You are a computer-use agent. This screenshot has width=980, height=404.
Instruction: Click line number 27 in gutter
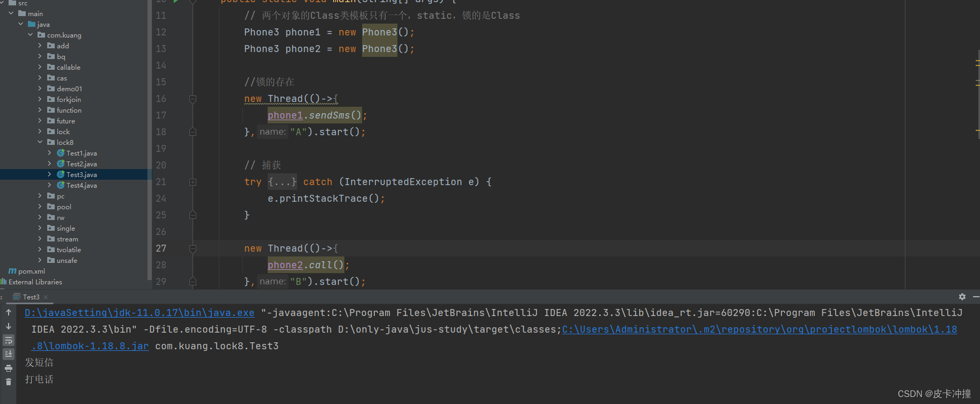pos(161,248)
